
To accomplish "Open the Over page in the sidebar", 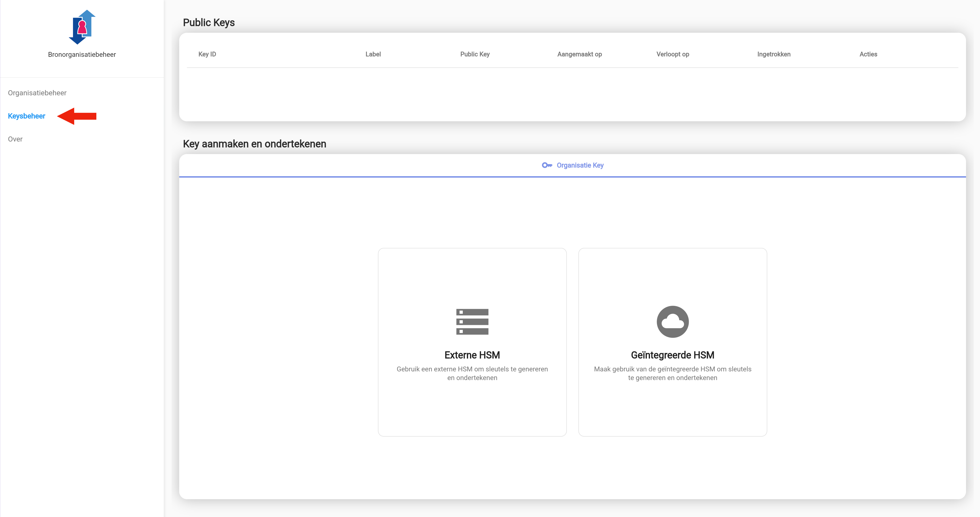I will (15, 139).
